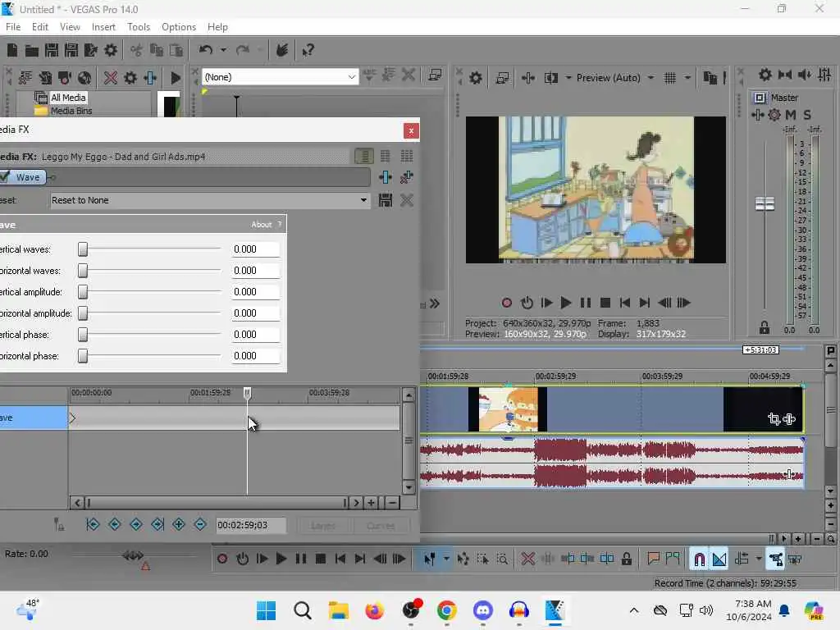This screenshot has width=840, height=630.
Task: Save the Wave preset
Action: [x=386, y=200]
